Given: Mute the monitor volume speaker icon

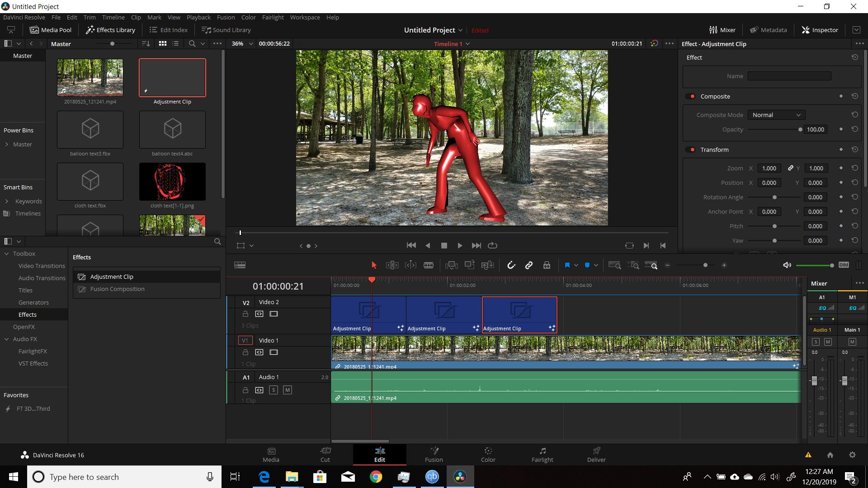Looking at the screenshot, I should [x=787, y=265].
